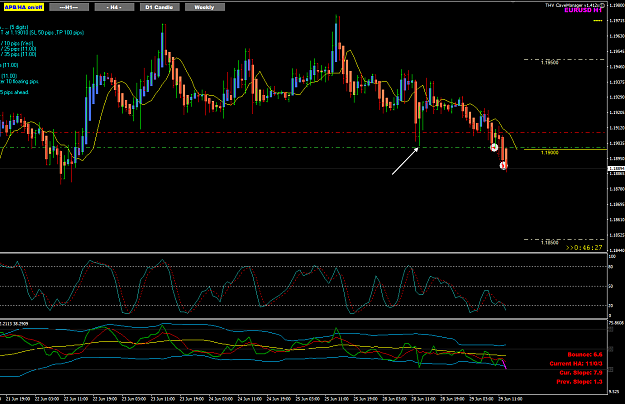Viewport: 625px width, 404px height.
Task: Switch chart to the H4 timeframe button
Action: point(114,7)
